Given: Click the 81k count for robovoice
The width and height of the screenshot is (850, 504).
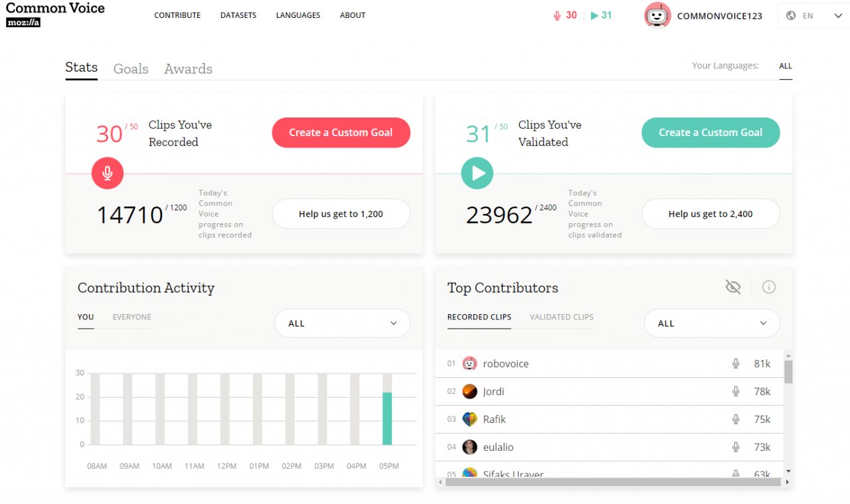Looking at the screenshot, I should (762, 364).
